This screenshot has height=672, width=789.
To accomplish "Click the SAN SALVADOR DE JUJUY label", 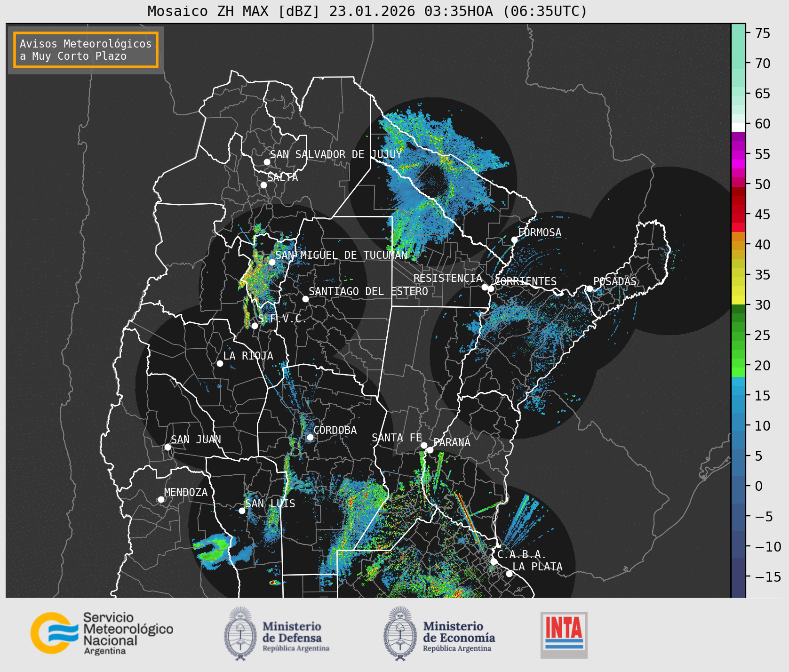I will tap(336, 154).
